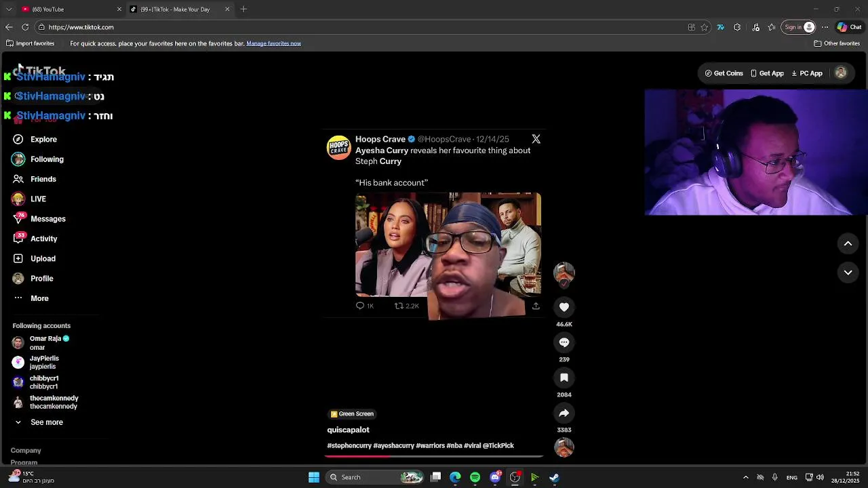This screenshot has width=868, height=488.
Task: Open the media music-note control icon
Action: click(755, 27)
